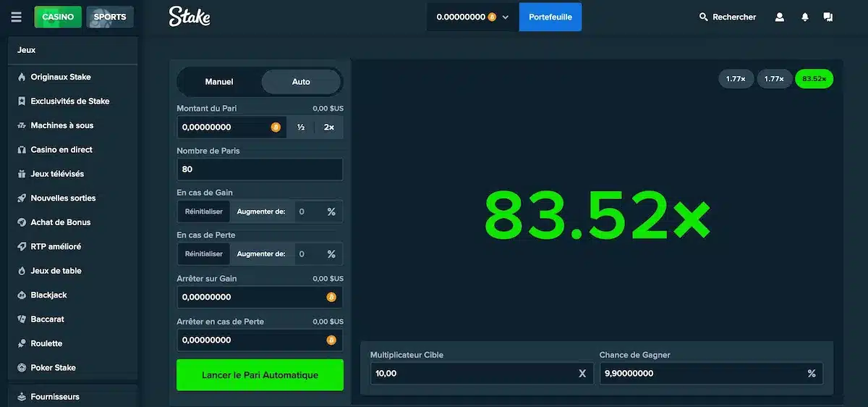Screen dimensions: 868x407
Task: Select Augmenter de under En cas de Perte
Action: pyautogui.click(x=261, y=254)
